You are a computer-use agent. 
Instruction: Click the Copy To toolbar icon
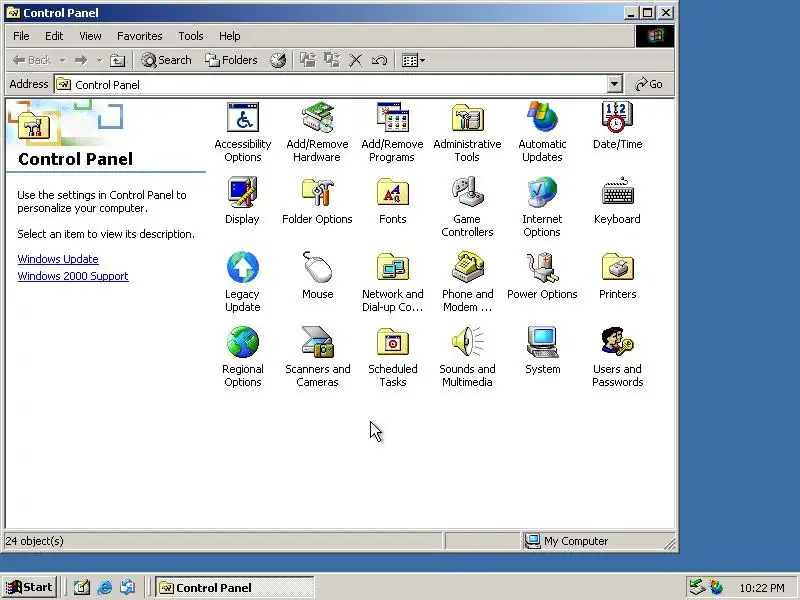tap(332, 60)
